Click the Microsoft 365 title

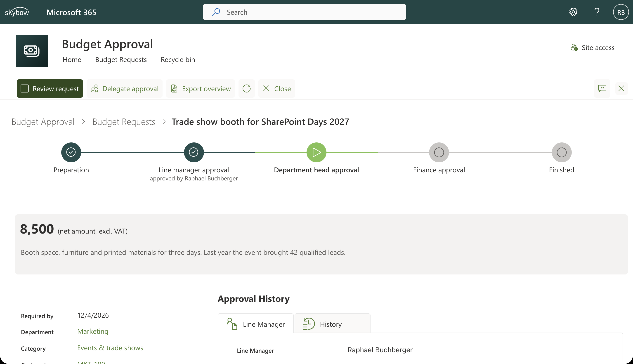coord(71,12)
